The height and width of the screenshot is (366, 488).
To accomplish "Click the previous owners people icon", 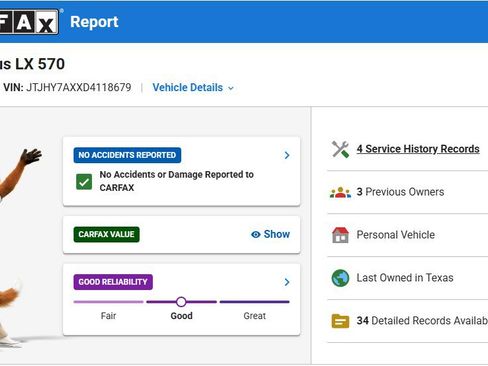I will (x=340, y=192).
